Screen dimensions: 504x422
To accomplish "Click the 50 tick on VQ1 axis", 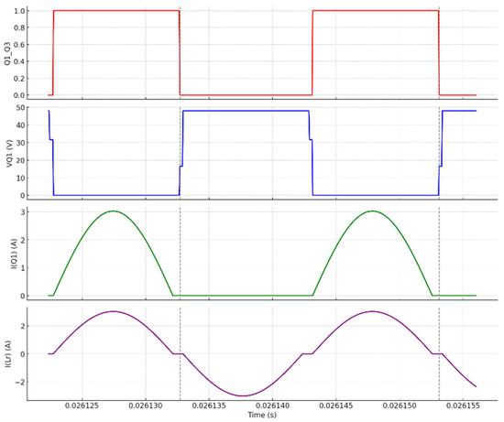I will click(x=20, y=108).
